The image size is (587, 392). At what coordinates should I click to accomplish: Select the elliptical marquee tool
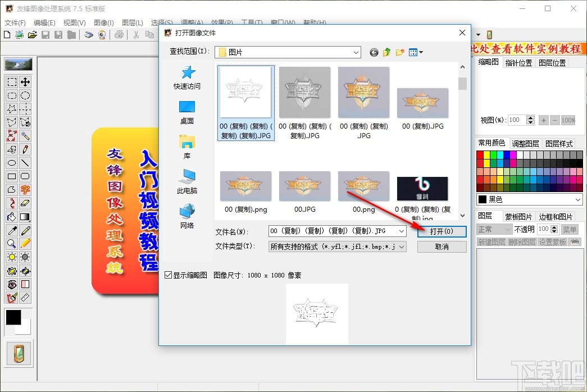25,95
